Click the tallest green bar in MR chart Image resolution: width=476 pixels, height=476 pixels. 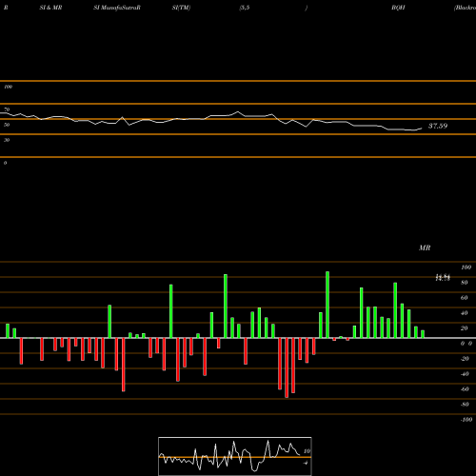[x=327, y=305]
